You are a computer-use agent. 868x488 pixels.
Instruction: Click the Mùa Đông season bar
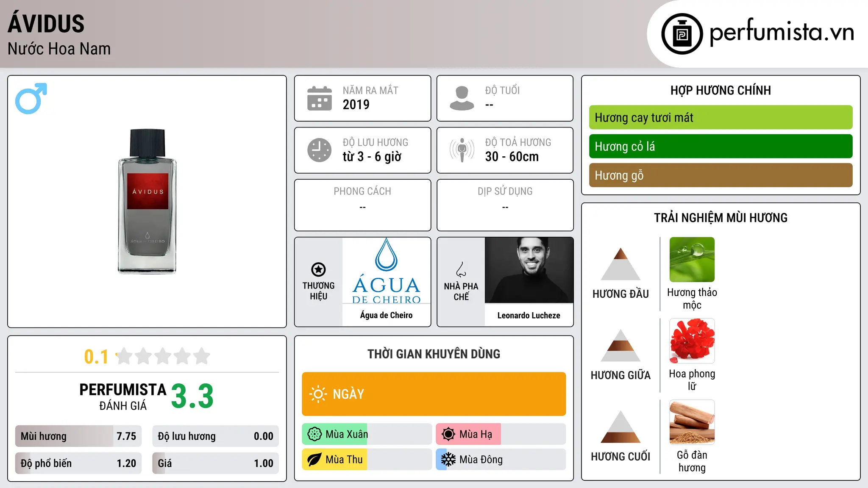point(501,460)
